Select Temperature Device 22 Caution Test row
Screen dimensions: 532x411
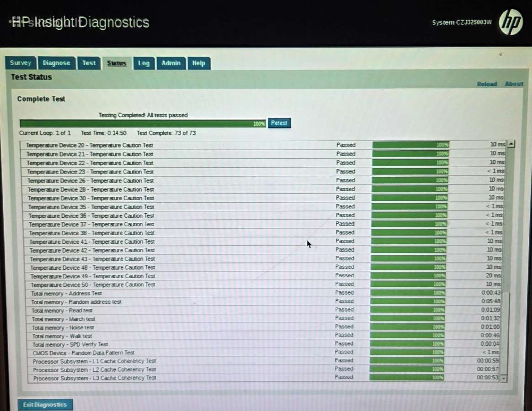pos(263,163)
